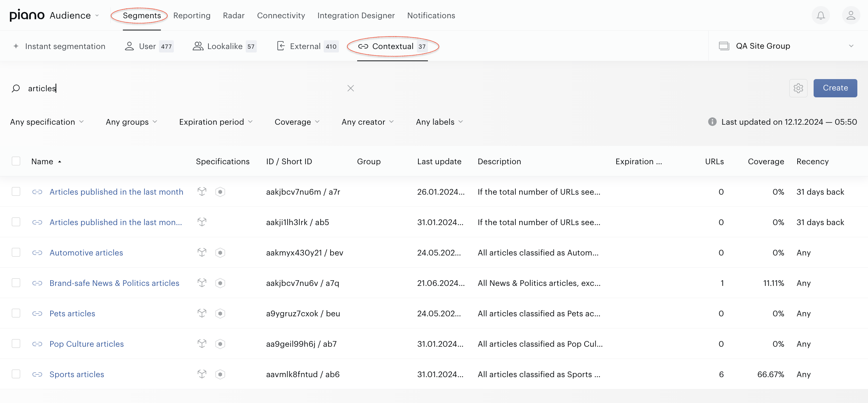Click the hexagon icon in Automotive articles row
Image resolution: width=868 pixels, height=403 pixels.
point(220,252)
